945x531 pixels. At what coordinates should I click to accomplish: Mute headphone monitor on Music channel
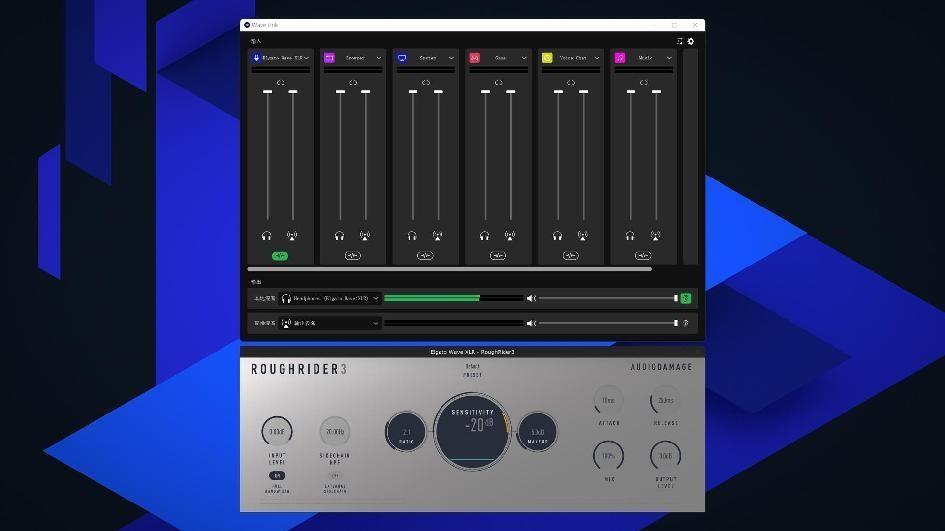630,236
